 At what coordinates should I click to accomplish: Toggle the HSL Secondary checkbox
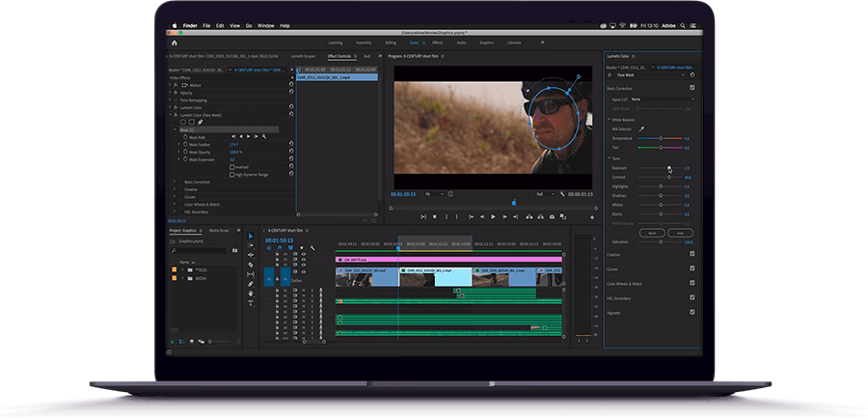click(692, 297)
